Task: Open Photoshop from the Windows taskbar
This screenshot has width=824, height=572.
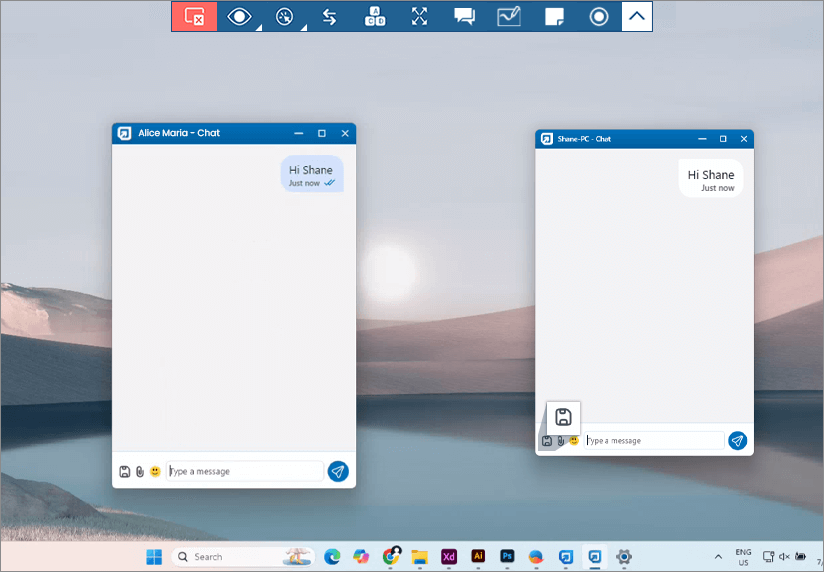Action: tap(507, 556)
